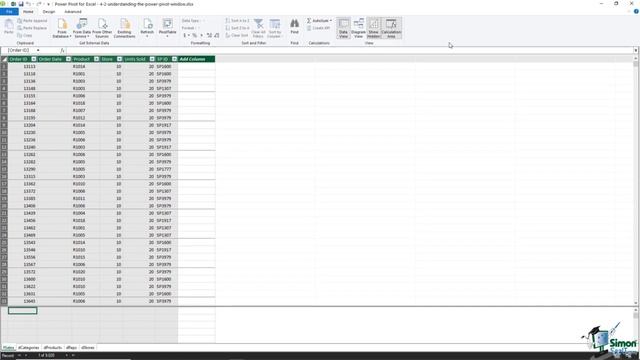Sort column A to Z
Image resolution: width=640 pixels, height=360 pixels.
click(237, 21)
